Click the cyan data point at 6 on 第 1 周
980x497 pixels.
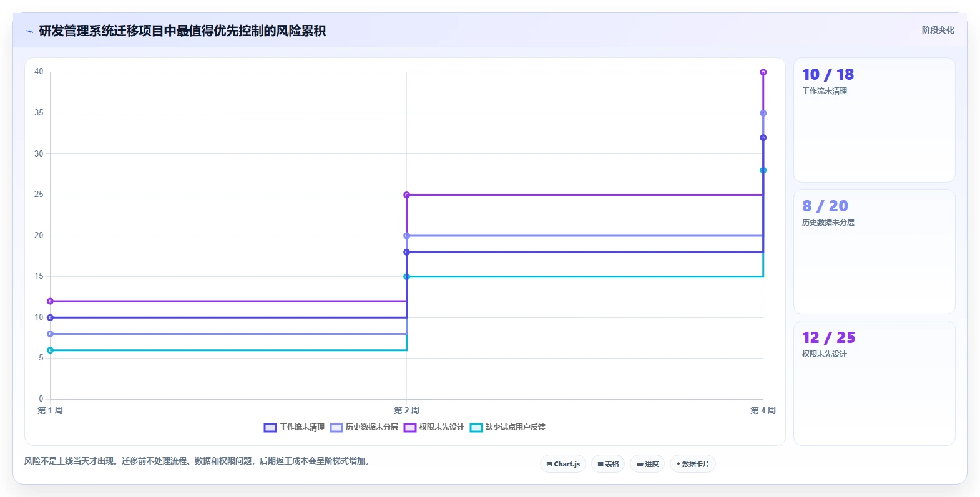pos(51,350)
